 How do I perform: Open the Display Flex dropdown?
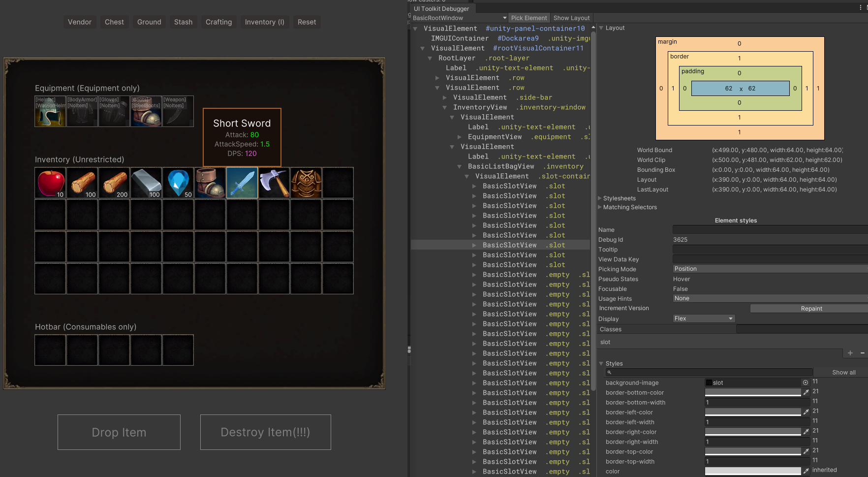click(x=703, y=318)
